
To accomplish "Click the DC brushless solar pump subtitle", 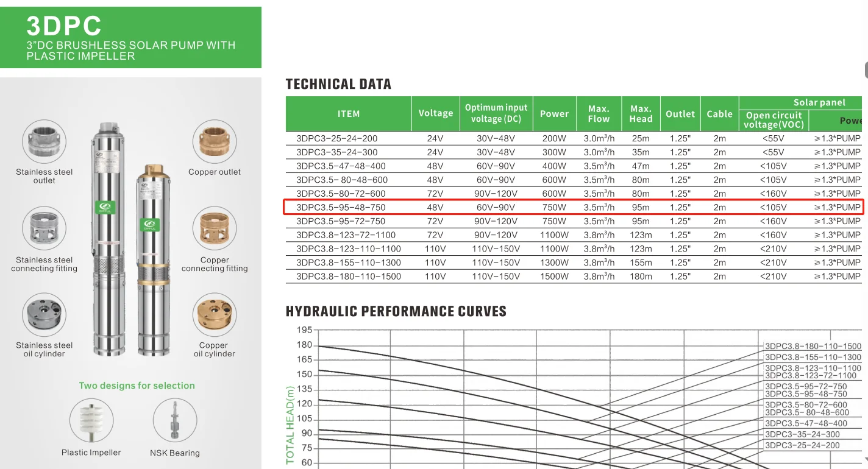I will [130, 51].
